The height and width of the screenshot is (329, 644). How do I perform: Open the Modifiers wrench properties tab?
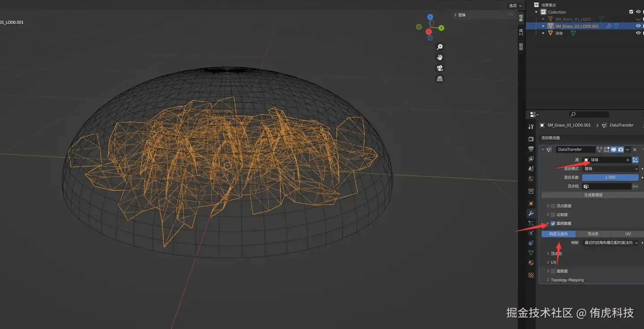coord(531,214)
